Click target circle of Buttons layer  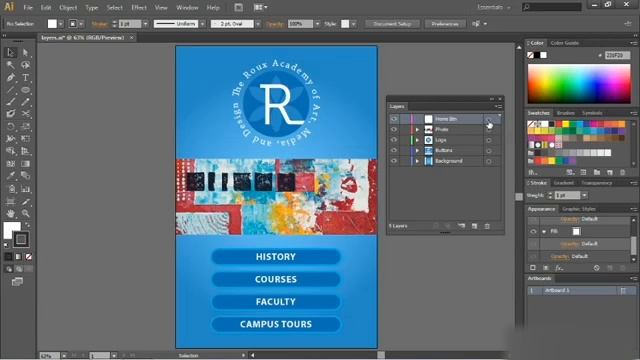point(489,151)
